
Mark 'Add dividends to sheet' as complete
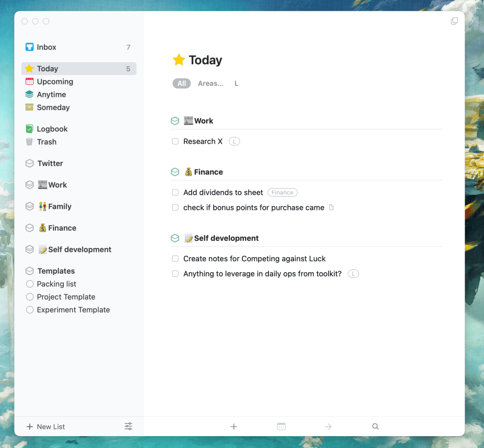pos(175,192)
